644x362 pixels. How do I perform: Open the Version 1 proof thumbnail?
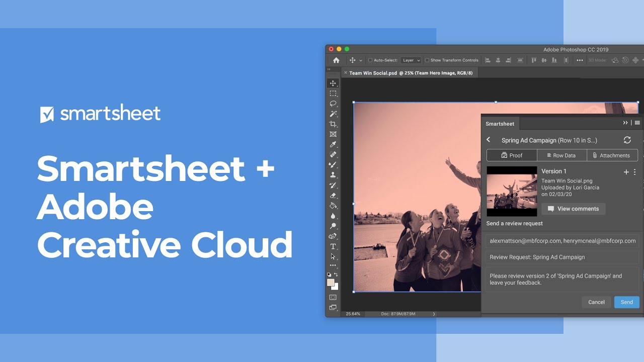click(x=512, y=191)
